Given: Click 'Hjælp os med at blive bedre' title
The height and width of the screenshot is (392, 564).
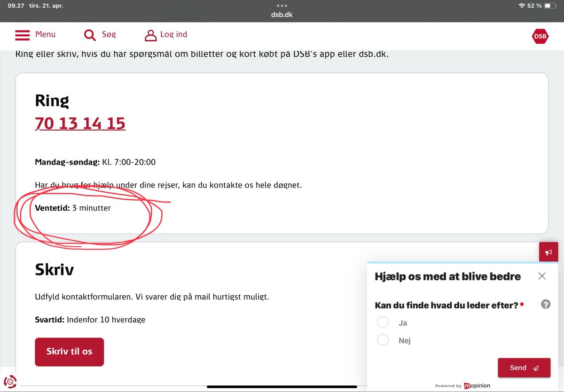Looking at the screenshot, I should (x=448, y=276).
